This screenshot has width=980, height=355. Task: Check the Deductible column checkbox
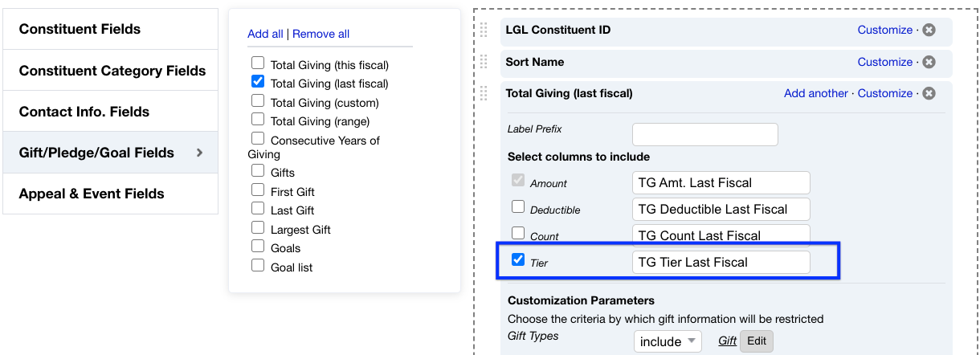(518, 207)
